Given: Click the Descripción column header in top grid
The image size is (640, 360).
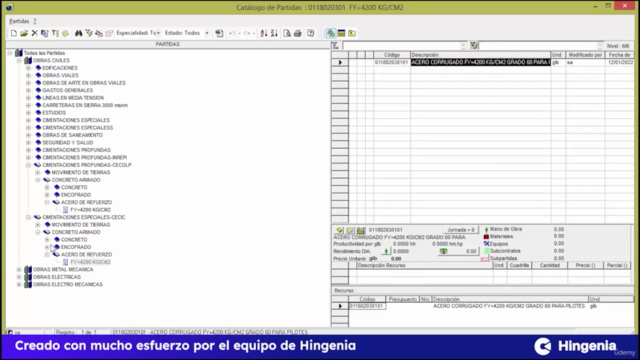Looking at the screenshot, I should tap(480, 55).
